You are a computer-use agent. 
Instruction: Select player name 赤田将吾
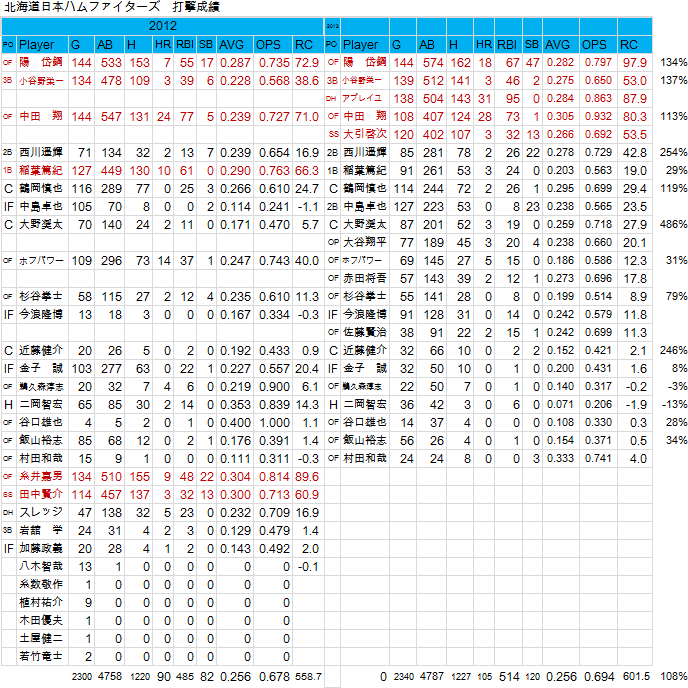click(365, 278)
